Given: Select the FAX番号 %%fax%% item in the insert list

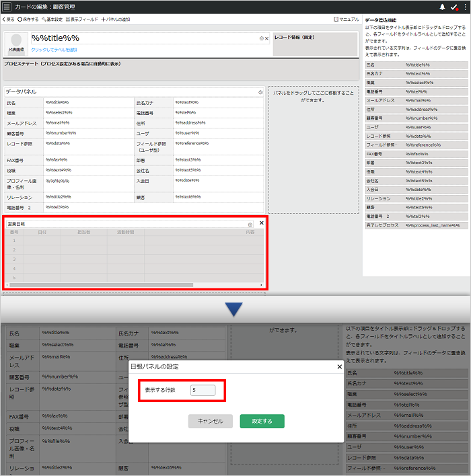Looking at the screenshot, I should click(416, 154).
